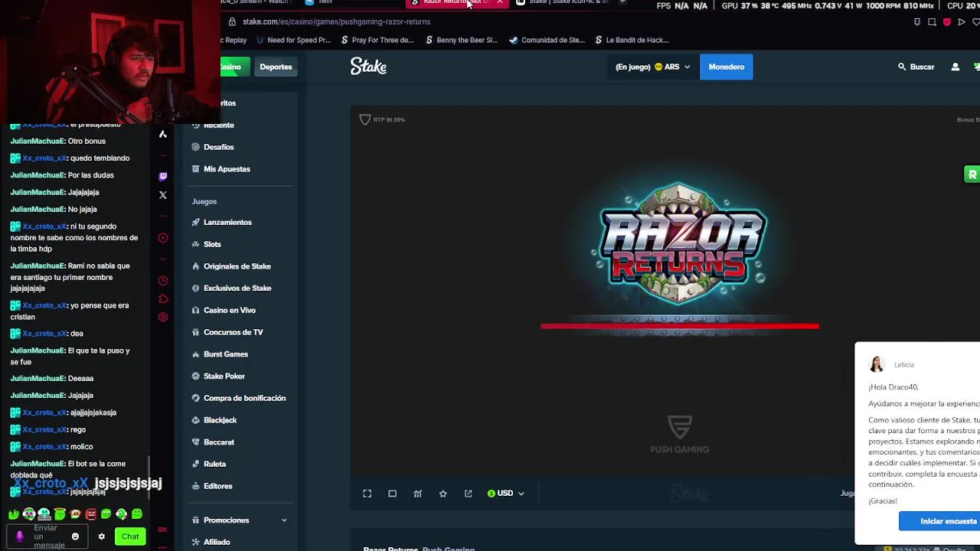Open a new browser tab
Screen dimensions: 980x551
(622, 2)
